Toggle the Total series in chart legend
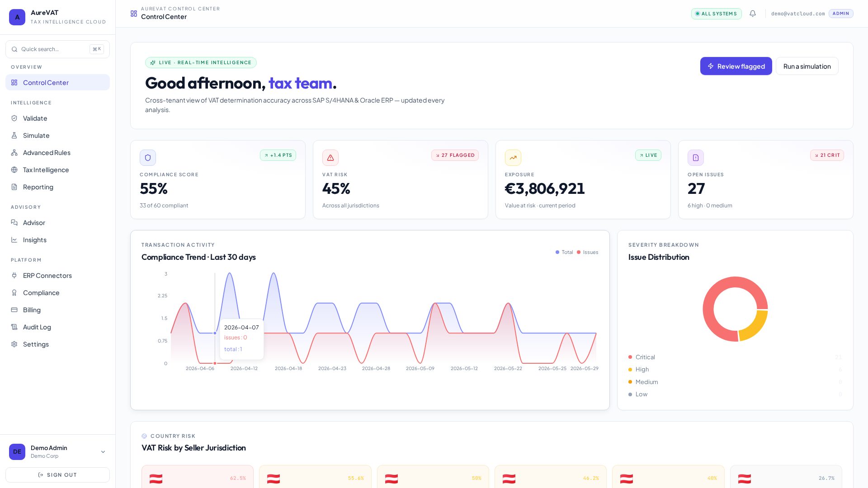The height and width of the screenshot is (488, 868). click(564, 252)
